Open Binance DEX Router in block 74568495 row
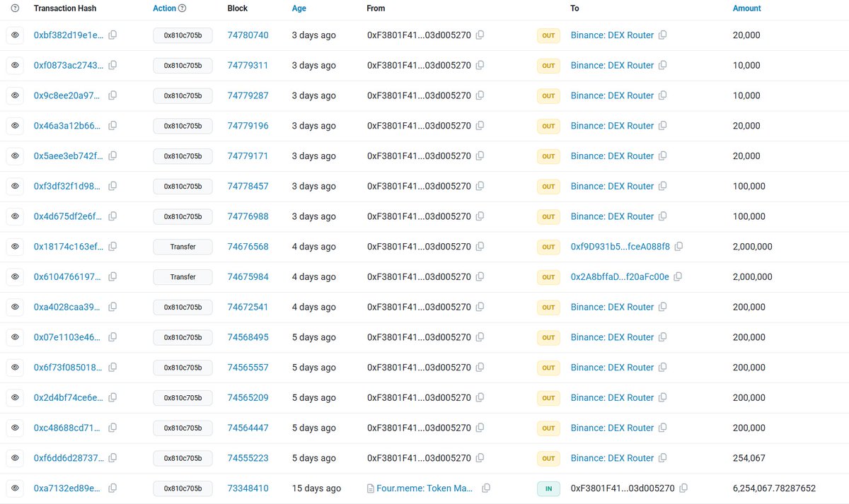Screen dimensions: 849x504 pos(613,337)
